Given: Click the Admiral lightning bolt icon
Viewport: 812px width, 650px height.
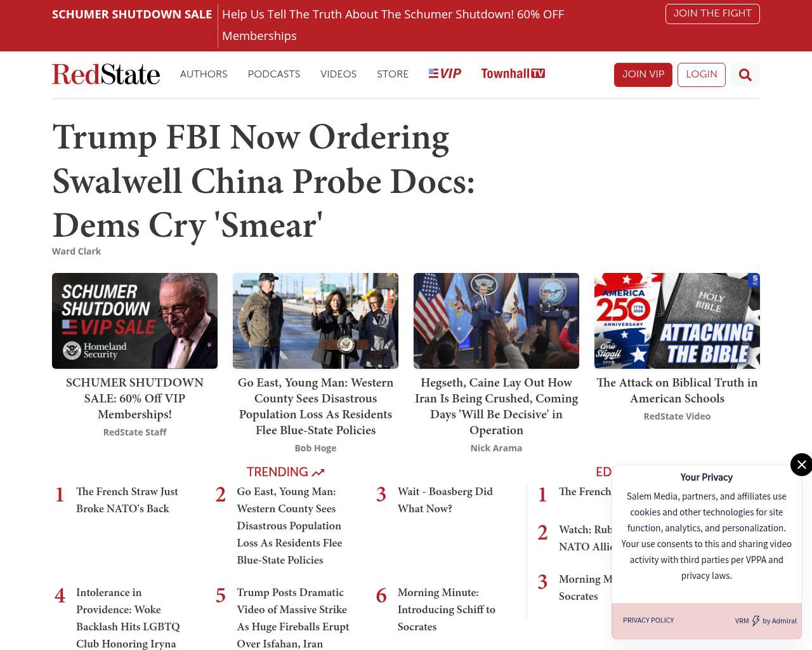Looking at the screenshot, I should click(x=756, y=621).
